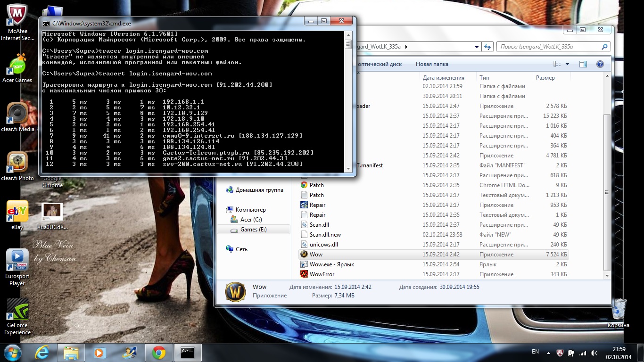
Task: Open McAfee Internet Security desktop icon
Action: [x=17, y=23]
